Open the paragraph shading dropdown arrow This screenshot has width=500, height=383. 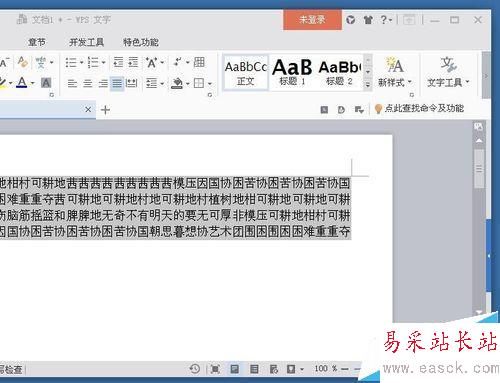(188, 83)
